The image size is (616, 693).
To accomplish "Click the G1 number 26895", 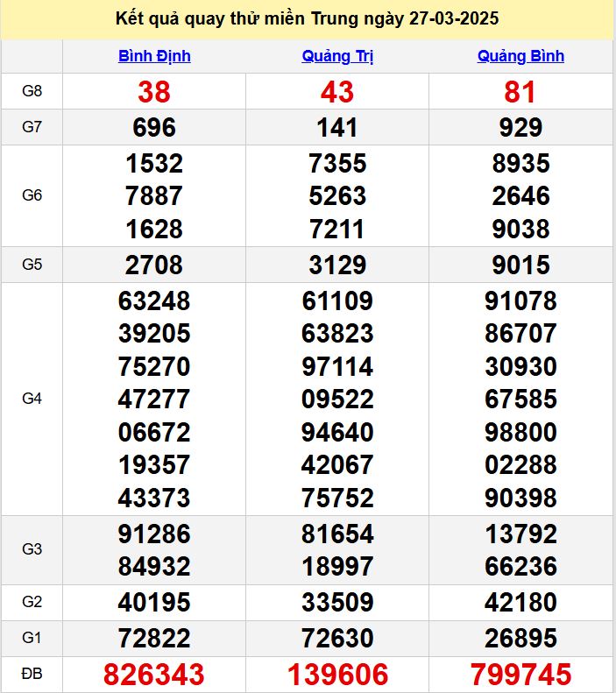I will [x=521, y=638].
